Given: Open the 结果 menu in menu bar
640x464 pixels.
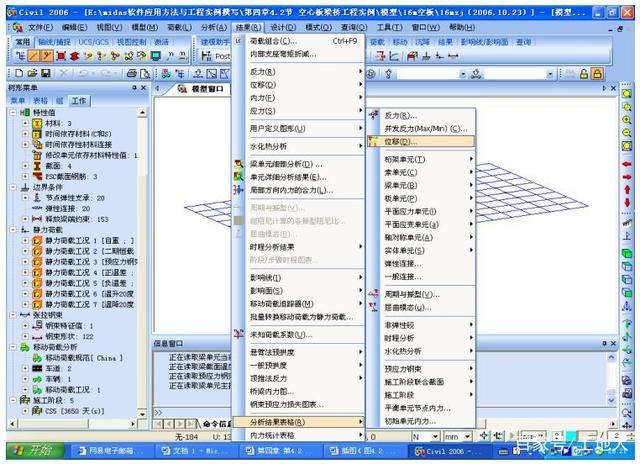Looking at the screenshot, I should point(248,27).
